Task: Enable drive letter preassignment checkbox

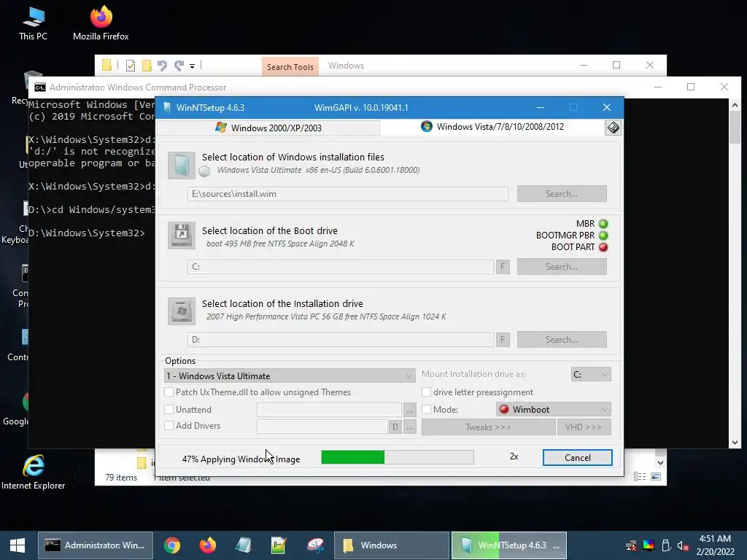Action: click(426, 392)
